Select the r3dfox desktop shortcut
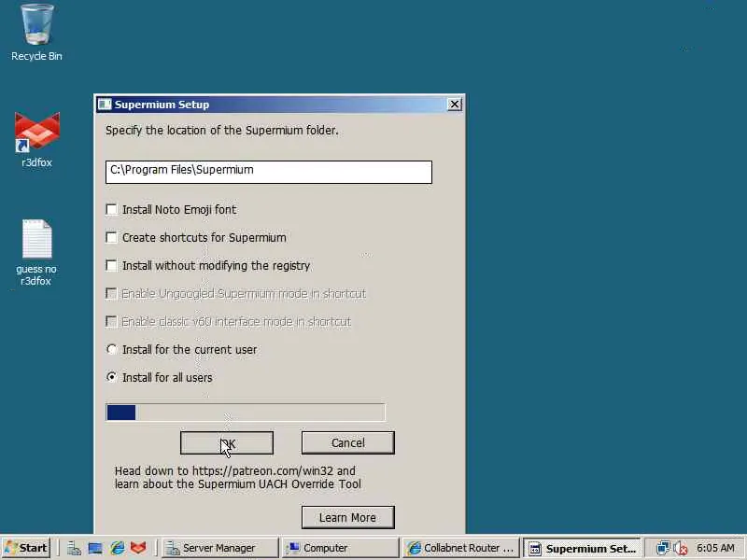Viewport: 747px width, 560px height. 36,139
